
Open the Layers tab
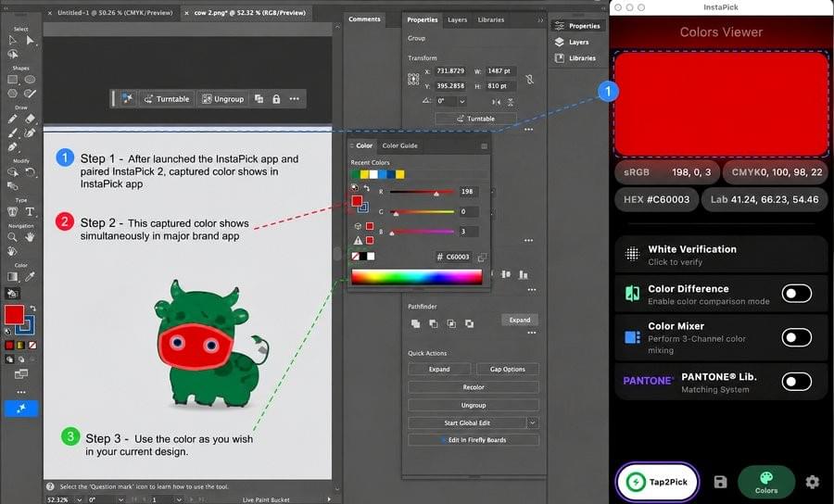pos(457,19)
